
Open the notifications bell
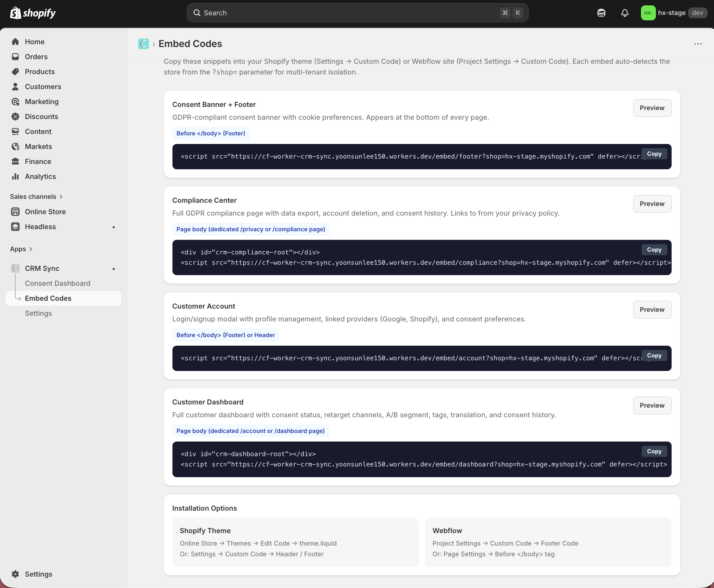(625, 13)
